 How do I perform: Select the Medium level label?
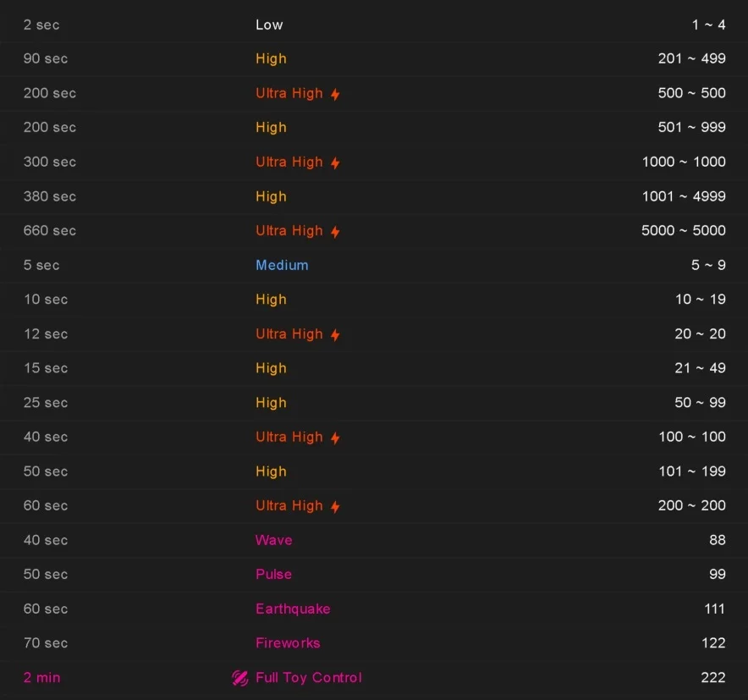point(282,265)
